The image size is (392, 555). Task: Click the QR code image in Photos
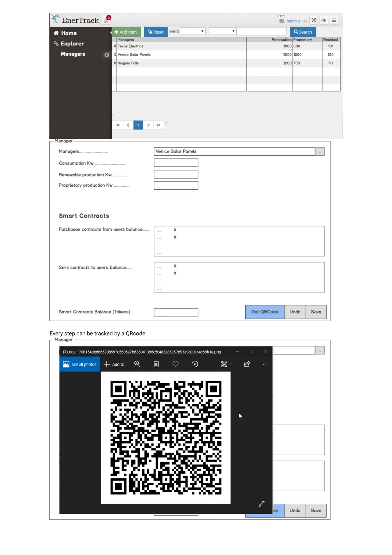(166, 438)
